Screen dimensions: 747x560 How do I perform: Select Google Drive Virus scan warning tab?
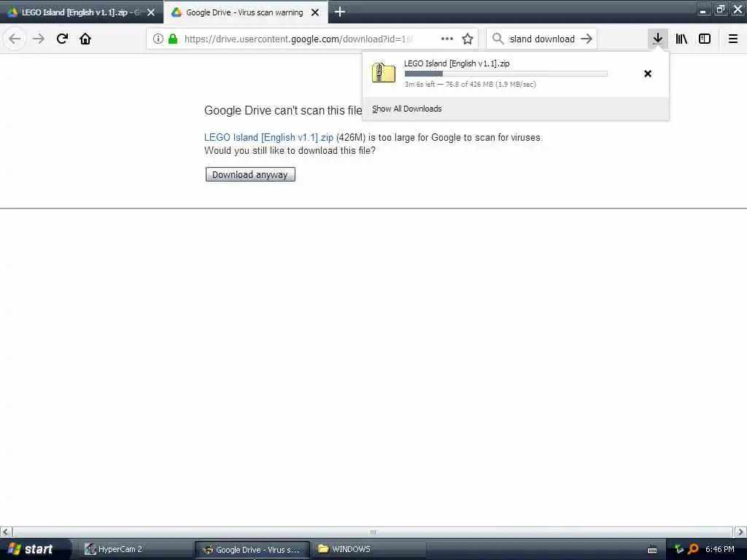[x=244, y=12]
